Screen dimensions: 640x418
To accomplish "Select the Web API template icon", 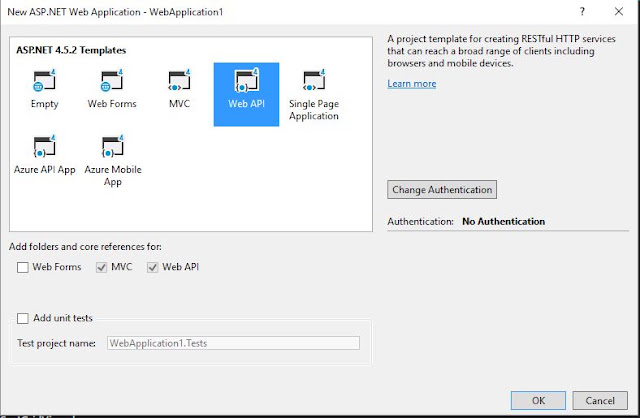I will (247, 80).
